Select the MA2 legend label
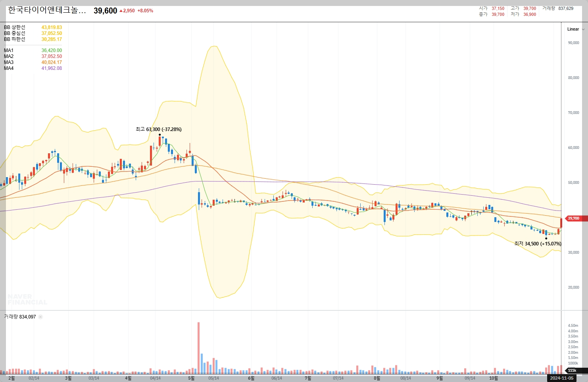 9,56
